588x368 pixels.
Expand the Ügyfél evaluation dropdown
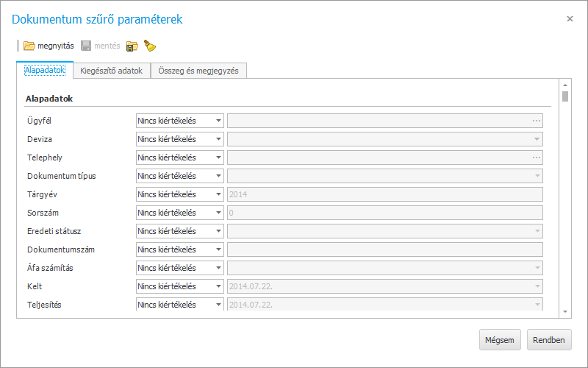218,121
